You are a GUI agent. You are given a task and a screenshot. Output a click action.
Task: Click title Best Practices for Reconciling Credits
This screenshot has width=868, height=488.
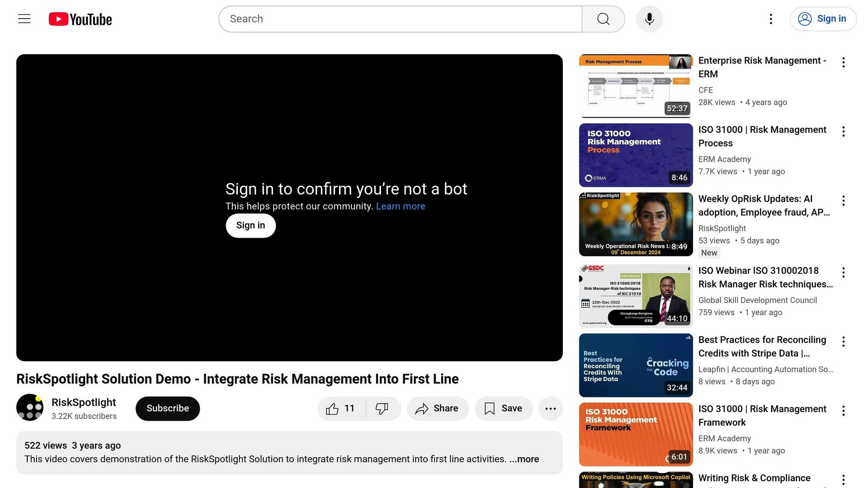point(762,347)
